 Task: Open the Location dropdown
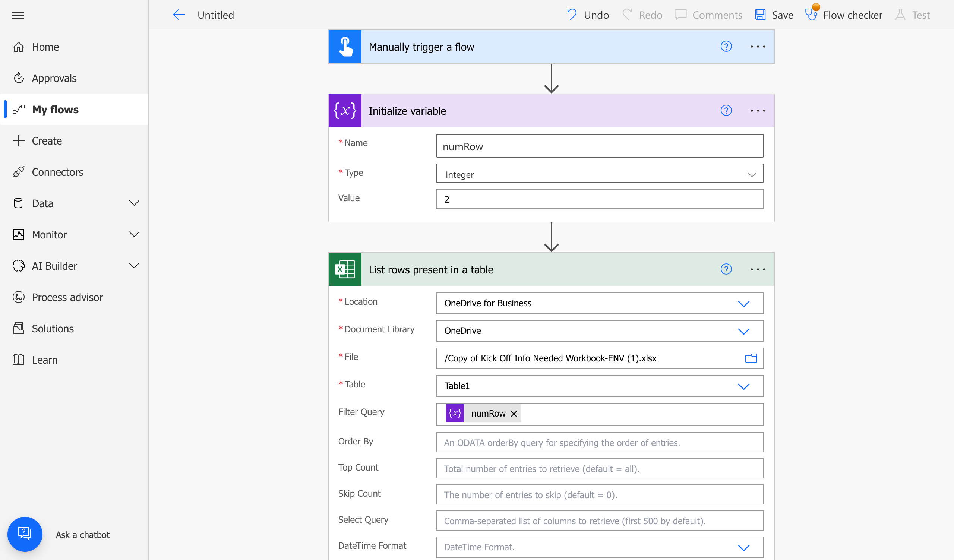600,303
